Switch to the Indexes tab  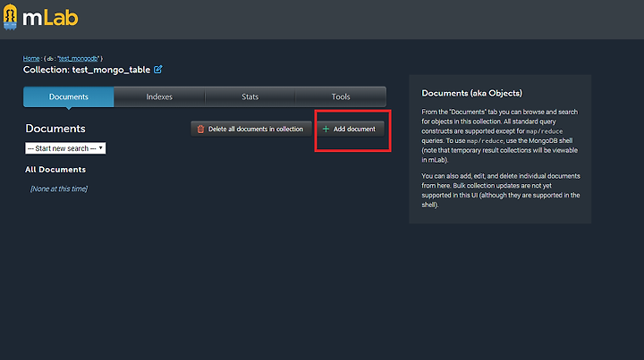(x=159, y=96)
